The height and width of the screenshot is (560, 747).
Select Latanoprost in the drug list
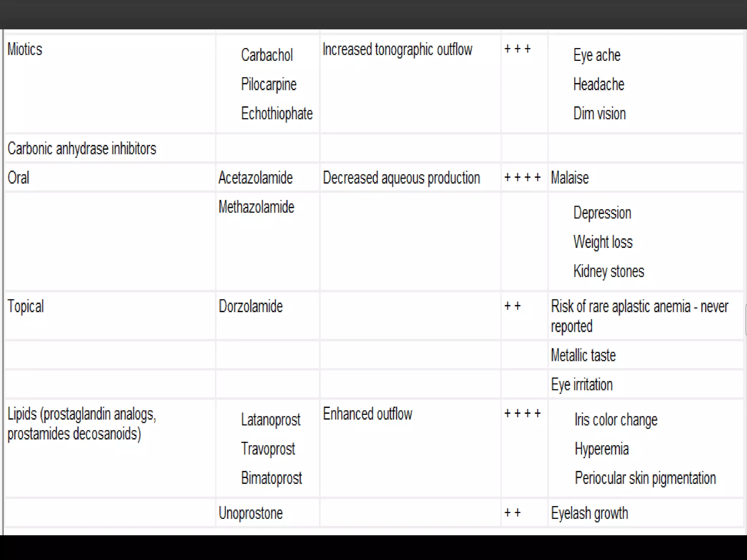tap(271, 420)
